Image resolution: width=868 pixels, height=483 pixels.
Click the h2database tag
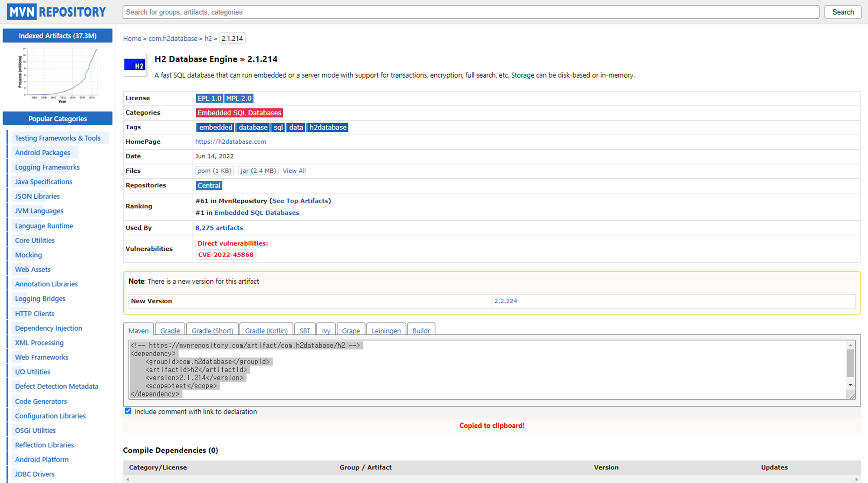[x=328, y=127]
